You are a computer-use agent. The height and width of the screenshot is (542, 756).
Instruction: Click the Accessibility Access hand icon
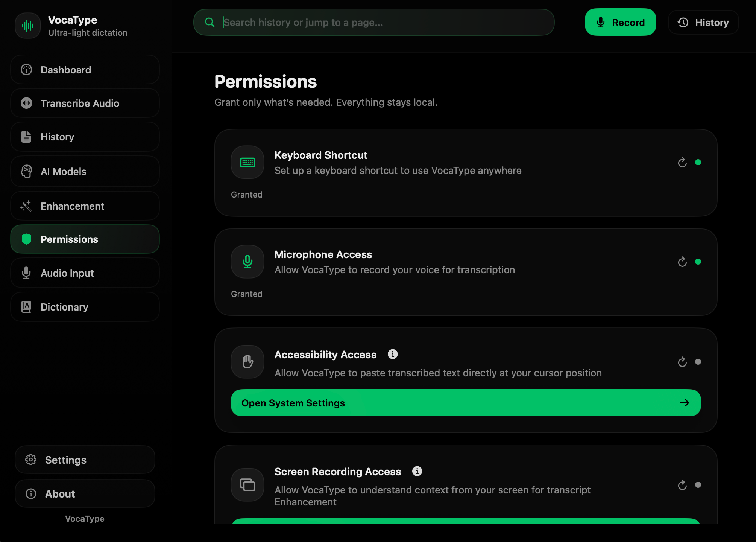[247, 362]
